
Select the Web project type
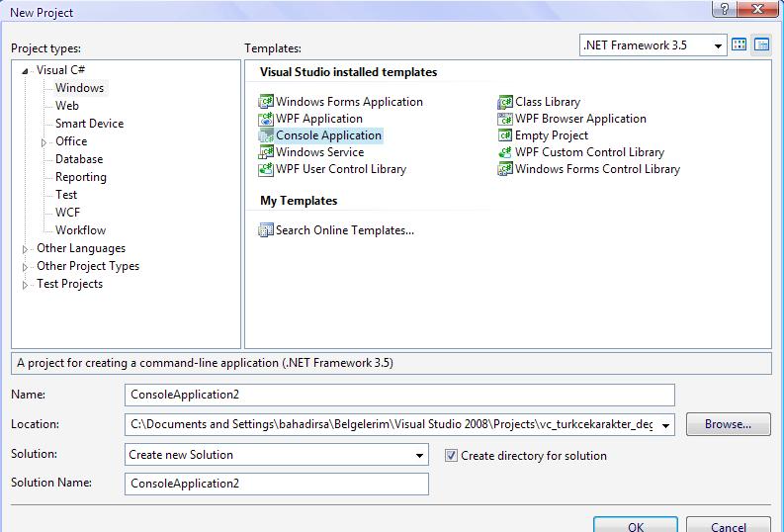coord(67,106)
